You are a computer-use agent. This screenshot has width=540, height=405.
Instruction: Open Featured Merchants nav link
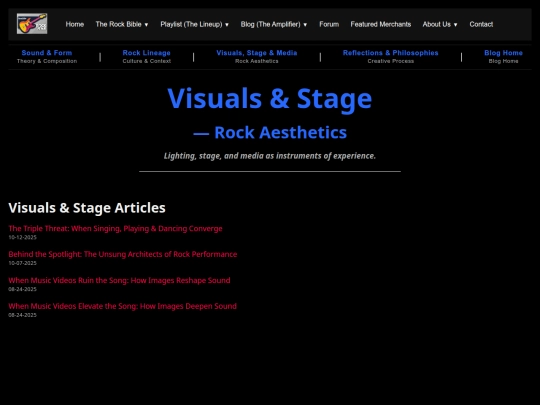pyautogui.click(x=381, y=24)
